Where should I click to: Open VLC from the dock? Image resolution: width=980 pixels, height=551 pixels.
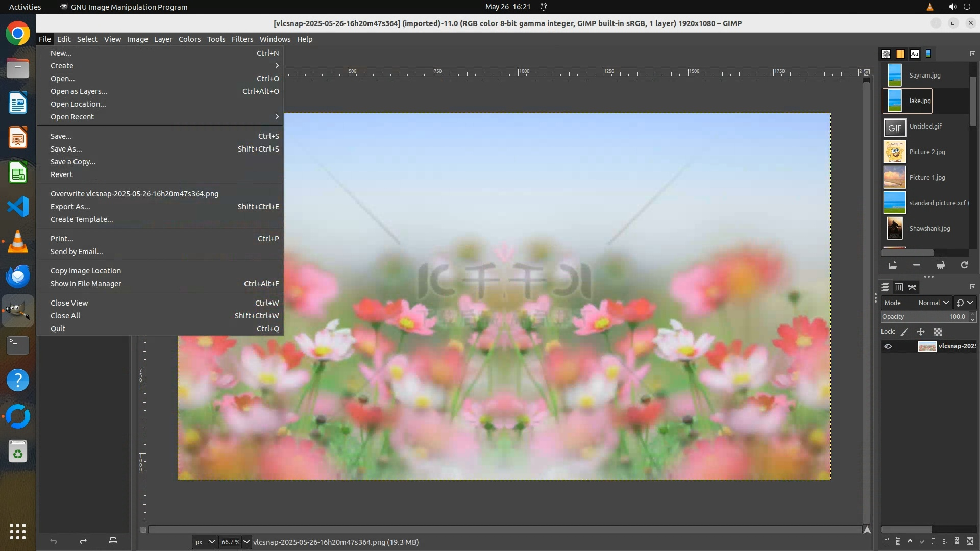pyautogui.click(x=18, y=241)
